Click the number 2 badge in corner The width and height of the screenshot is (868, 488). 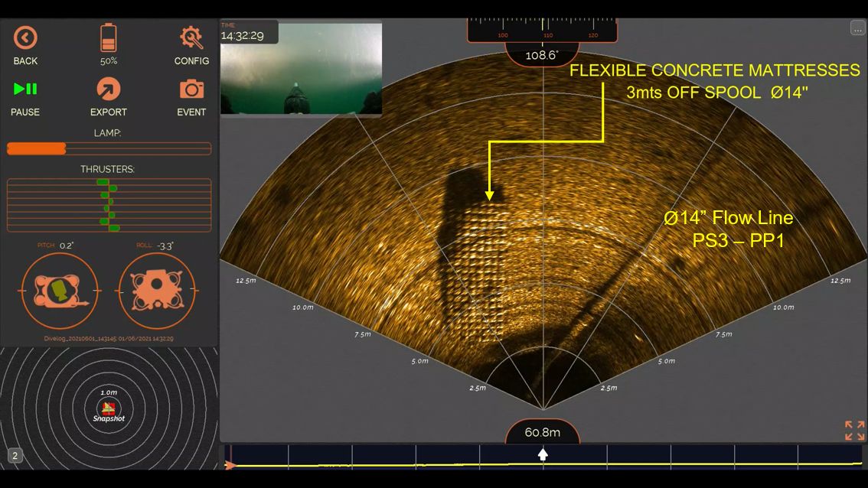[x=15, y=456]
